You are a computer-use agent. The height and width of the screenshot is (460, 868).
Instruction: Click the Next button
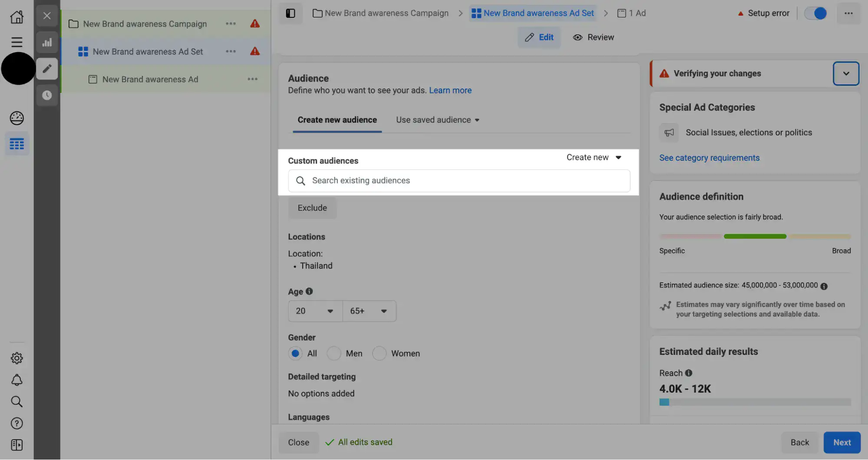coord(842,442)
